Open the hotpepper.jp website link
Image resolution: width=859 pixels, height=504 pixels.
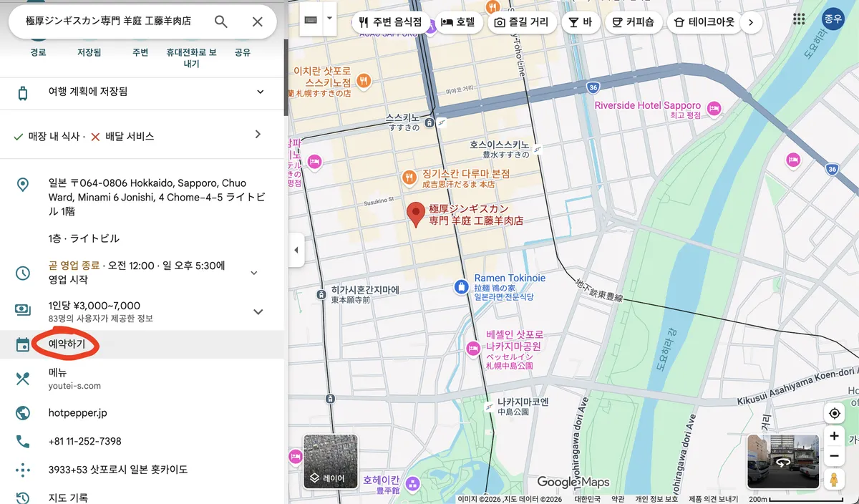(77, 413)
